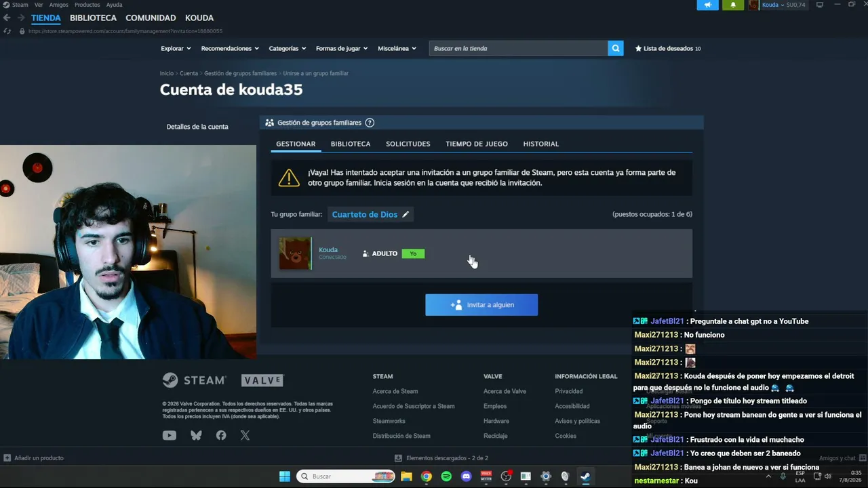Open the Windows Start menu

285,476
